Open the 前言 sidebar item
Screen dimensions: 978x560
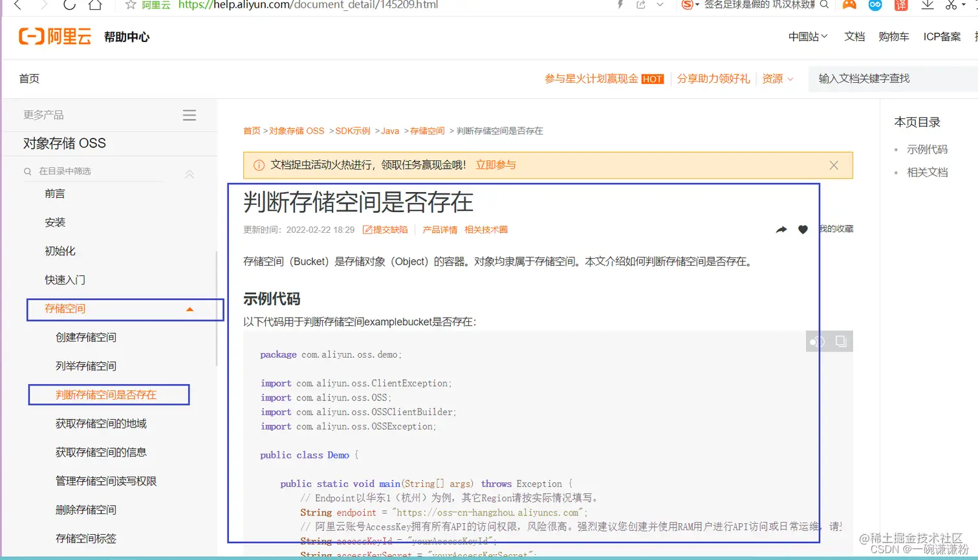[x=55, y=193]
